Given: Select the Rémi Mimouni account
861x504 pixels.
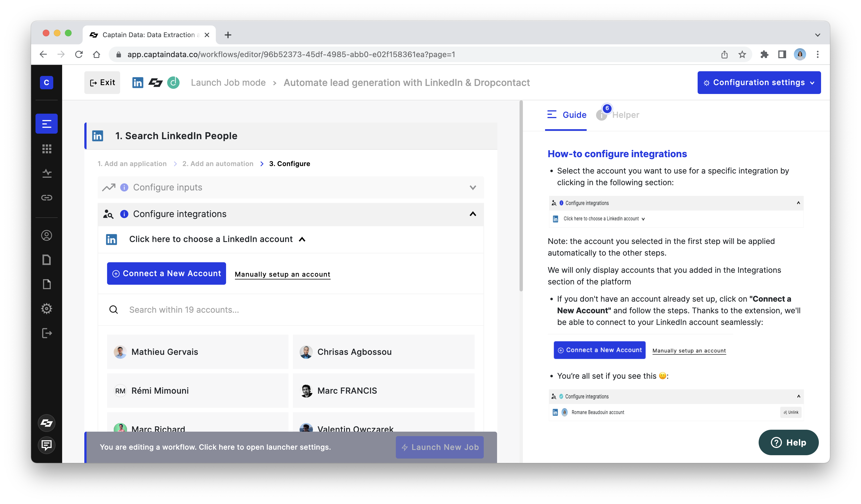Looking at the screenshot, I should tap(197, 391).
